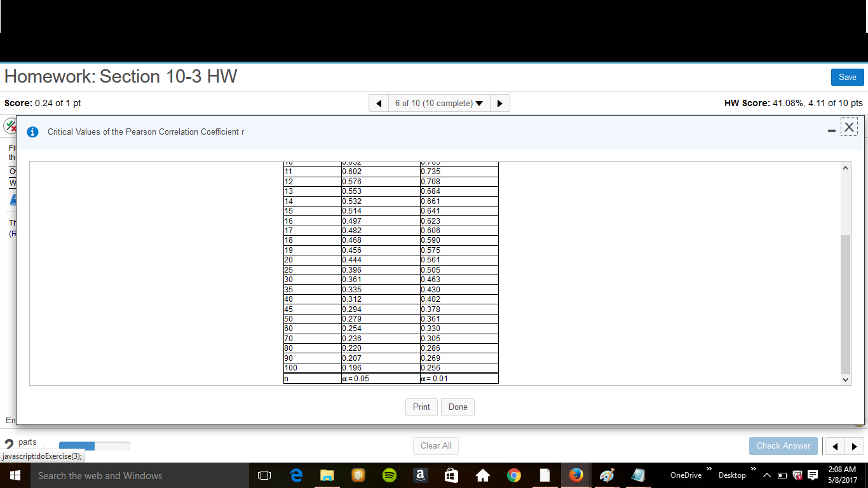Viewport: 868px width, 488px height.
Task: Click the blue info icon beside the dialog title
Action: 32,132
